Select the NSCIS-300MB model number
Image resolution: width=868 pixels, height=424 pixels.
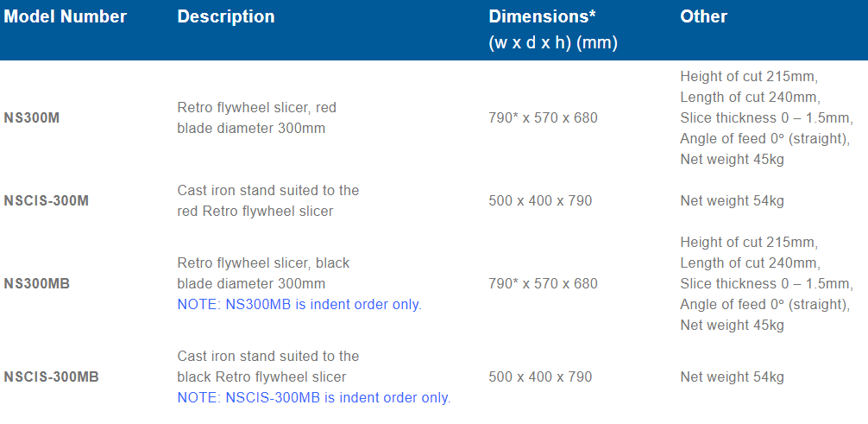click(x=51, y=377)
